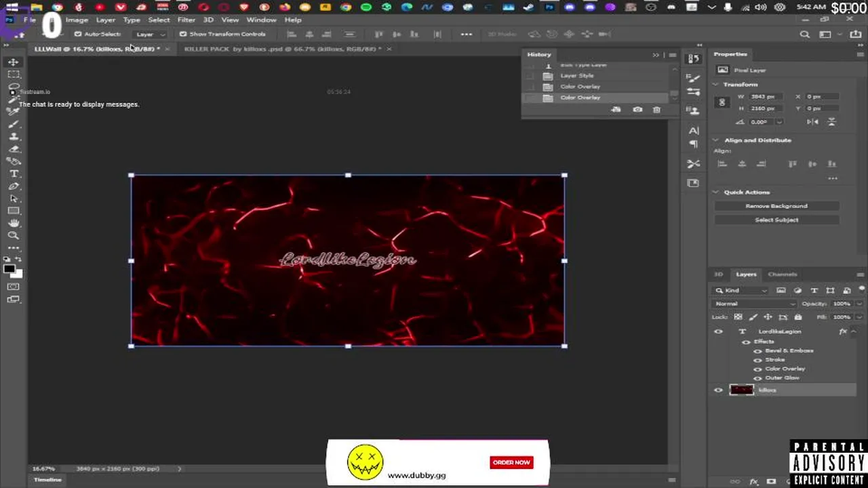Open the Brush Settings panel icon
Image resolution: width=868 pixels, height=488 pixels.
(x=693, y=78)
